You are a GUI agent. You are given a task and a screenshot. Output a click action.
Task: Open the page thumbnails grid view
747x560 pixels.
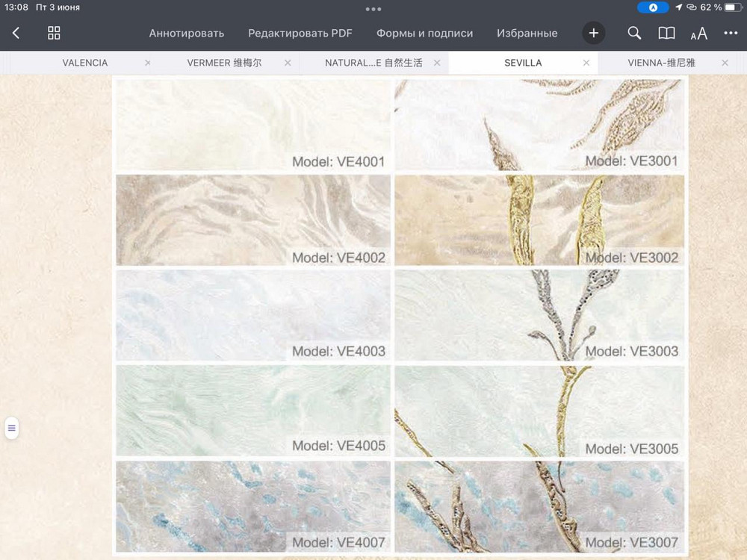tap(54, 33)
